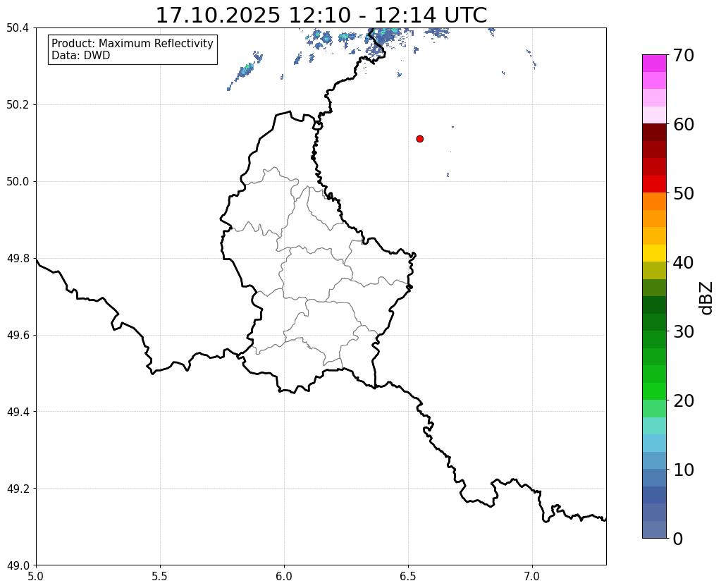This screenshot has width=721, height=588.
Task: Select the 'Product: Maximum Reflectivity' text
Action: (133, 43)
